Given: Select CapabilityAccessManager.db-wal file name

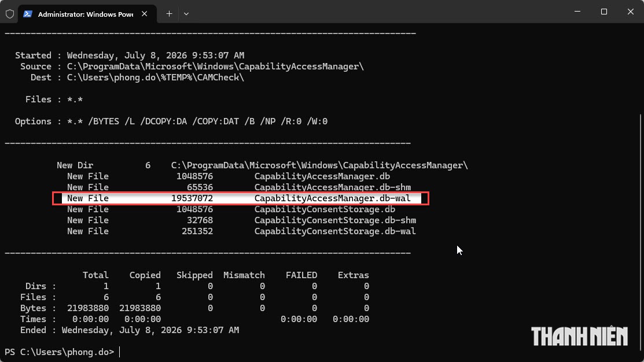Looking at the screenshot, I should click(332, 198).
